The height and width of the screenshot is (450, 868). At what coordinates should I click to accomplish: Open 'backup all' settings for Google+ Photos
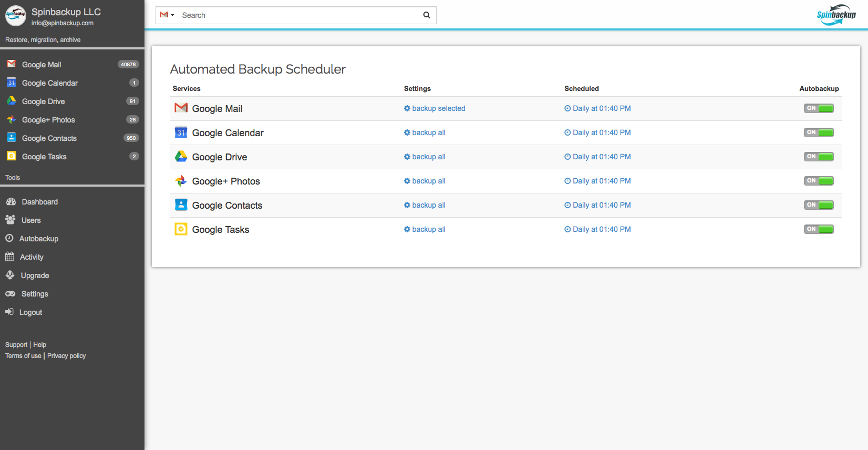point(425,181)
